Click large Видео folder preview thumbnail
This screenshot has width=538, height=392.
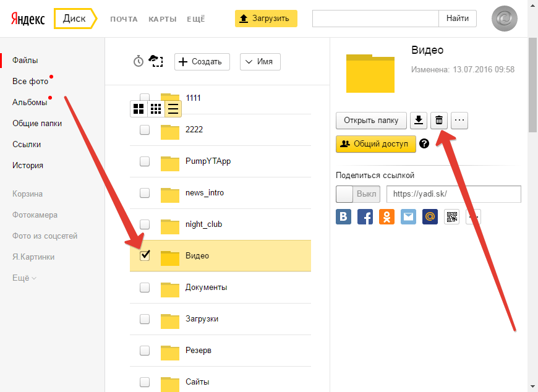[370, 74]
